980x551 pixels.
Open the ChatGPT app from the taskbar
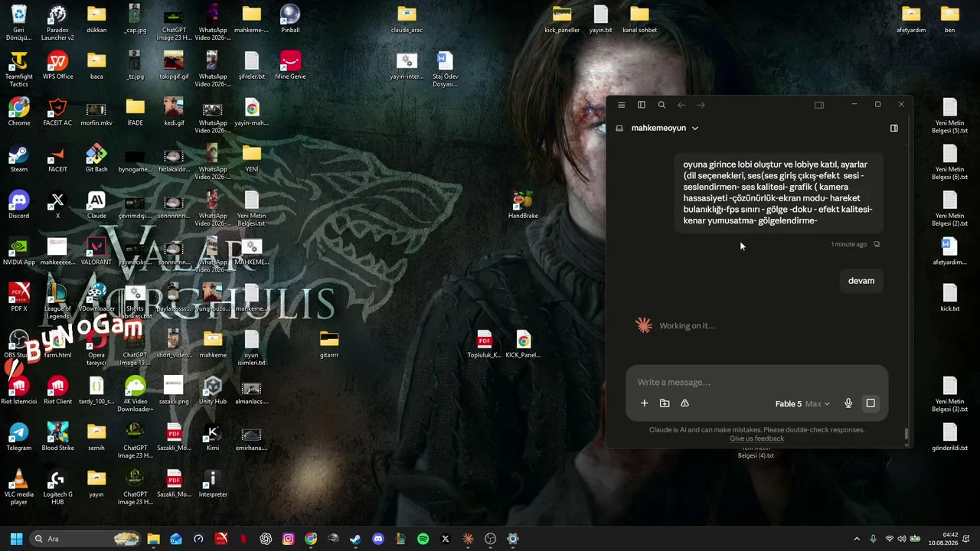[x=266, y=539]
